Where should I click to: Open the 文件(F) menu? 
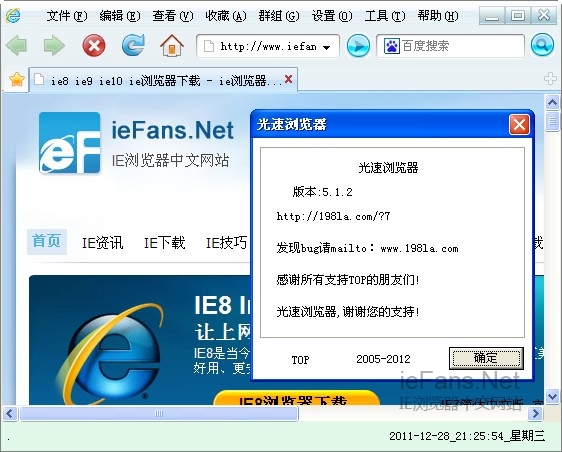click(67, 16)
